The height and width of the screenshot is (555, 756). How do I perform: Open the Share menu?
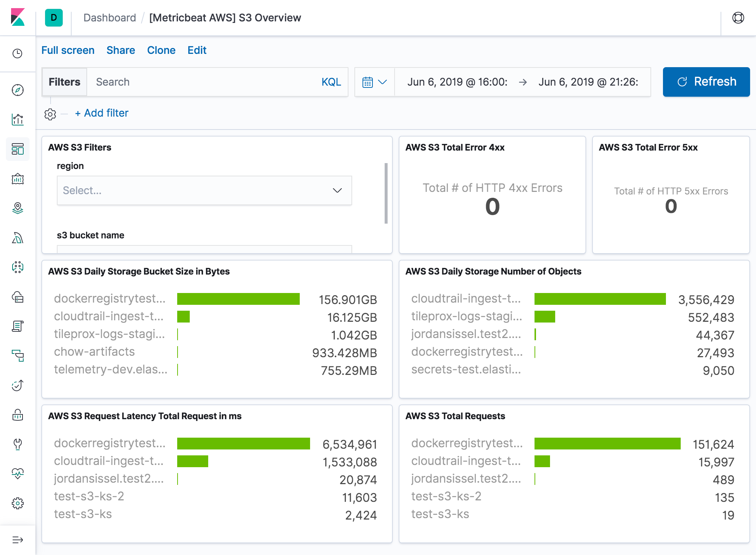(x=121, y=50)
